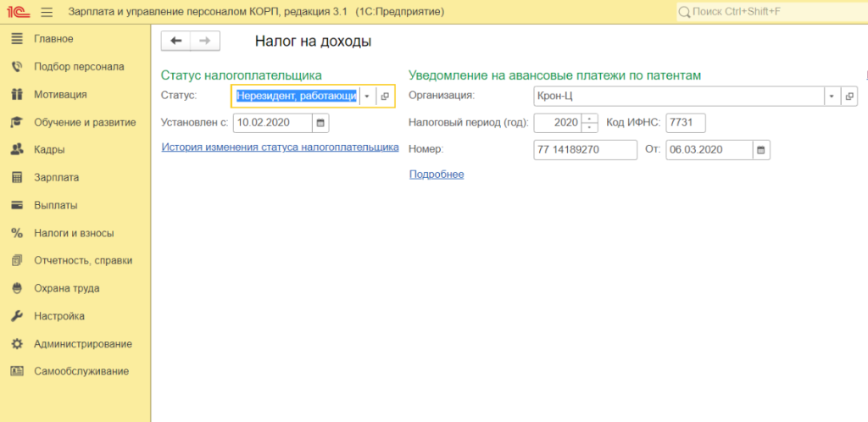Open the Настройка section
Image resolution: width=868 pixels, height=422 pixels.
[58, 316]
